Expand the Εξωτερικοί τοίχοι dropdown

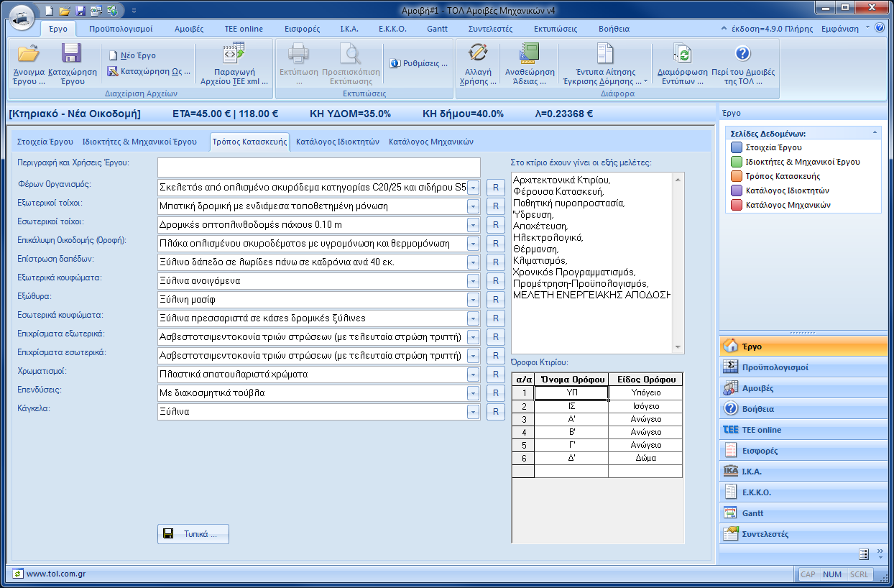[473, 206]
